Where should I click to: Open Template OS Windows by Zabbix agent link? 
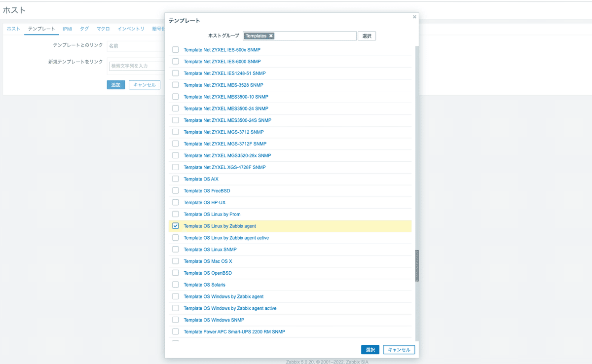click(x=223, y=296)
